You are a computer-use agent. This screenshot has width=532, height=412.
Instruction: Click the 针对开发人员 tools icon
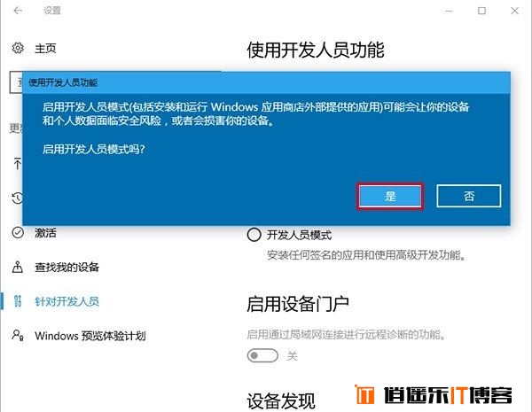click(x=18, y=301)
